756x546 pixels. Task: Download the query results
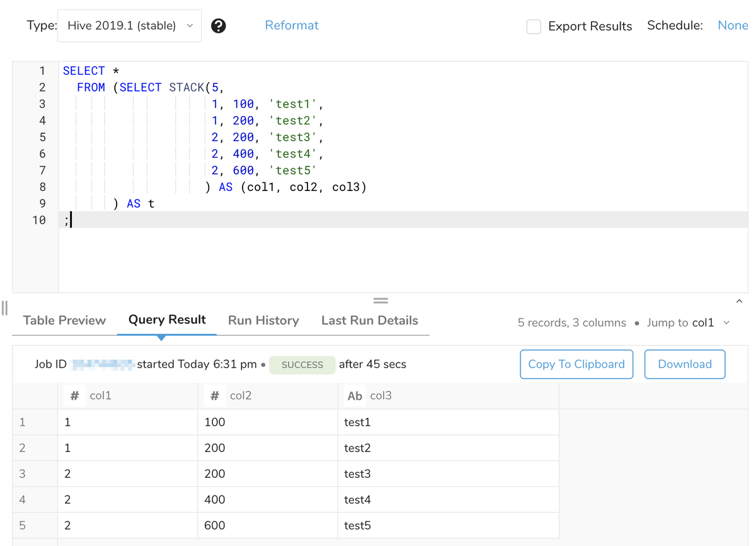684,364
